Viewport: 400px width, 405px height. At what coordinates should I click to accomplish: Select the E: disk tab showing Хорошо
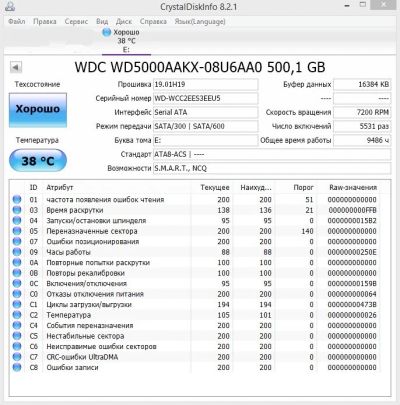pyautogui.click(x=126, y=41)
